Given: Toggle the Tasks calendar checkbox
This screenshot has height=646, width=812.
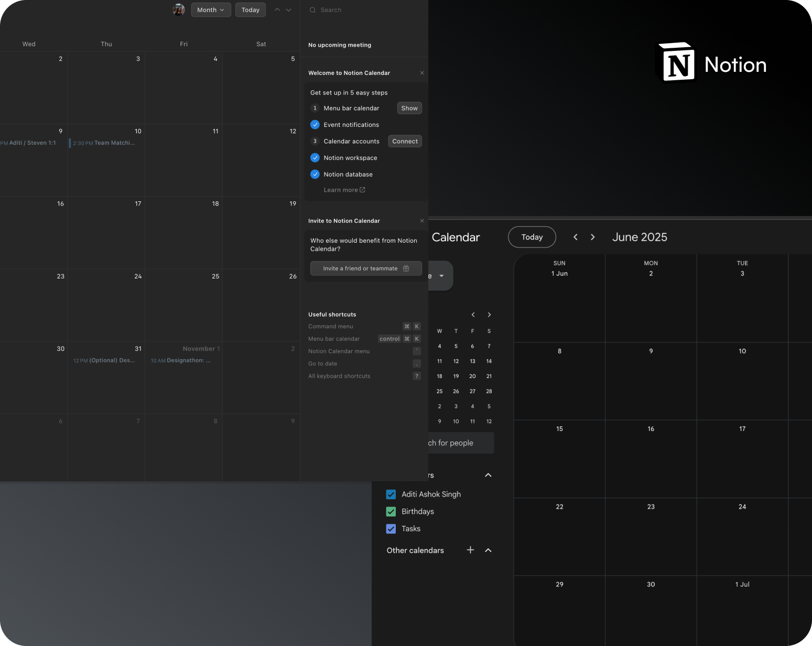Looking at the screenshot, I should pyautogui.click(x=391, y=529).
